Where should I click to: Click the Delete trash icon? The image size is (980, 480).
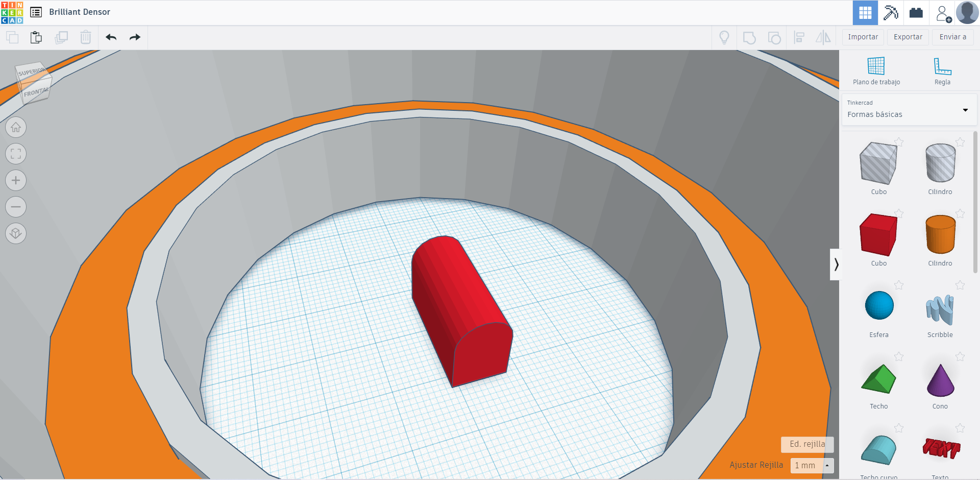point(86,37)
